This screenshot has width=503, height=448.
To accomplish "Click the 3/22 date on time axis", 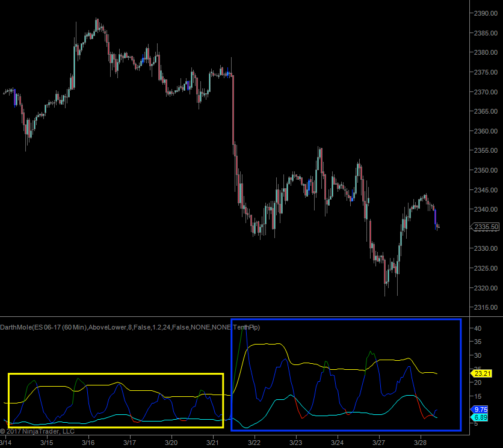I will (253, 442).
